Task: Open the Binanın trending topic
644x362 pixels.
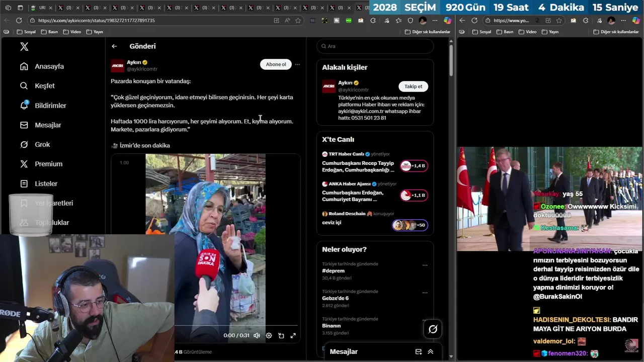Action: click(331, 326)
